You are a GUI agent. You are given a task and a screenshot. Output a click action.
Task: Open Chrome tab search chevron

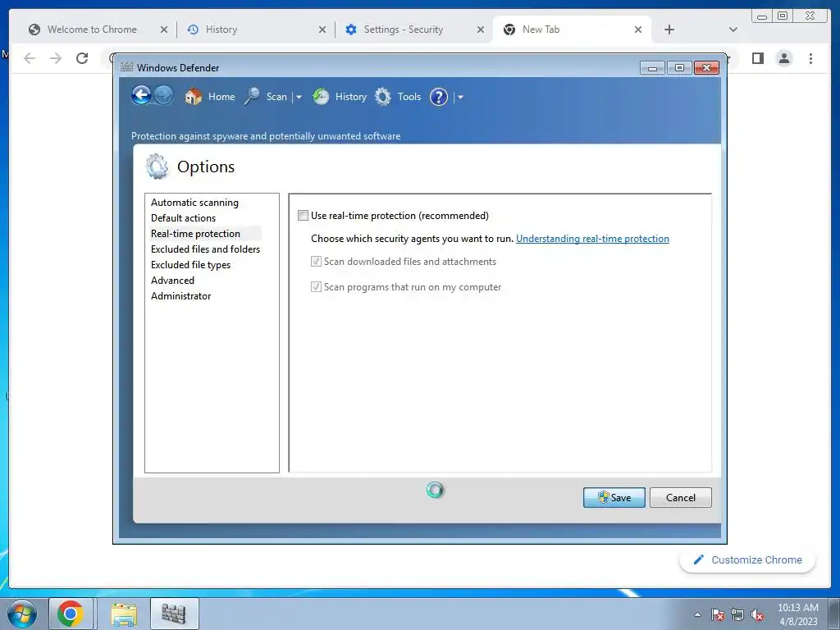tap(733, 30)
